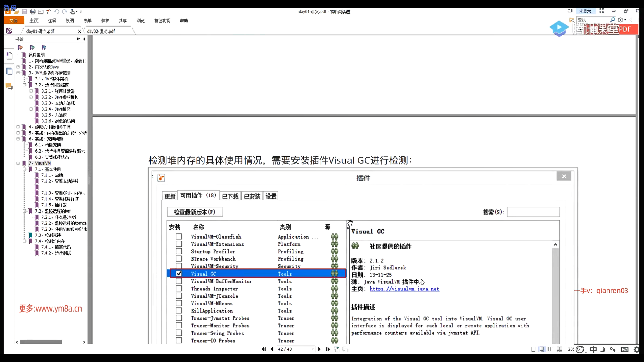Expand the 4、虚拟机性能相关工具 bookmark node
Image resolution: width=644 pixels, height=362 pixels.
pos(18,127)
